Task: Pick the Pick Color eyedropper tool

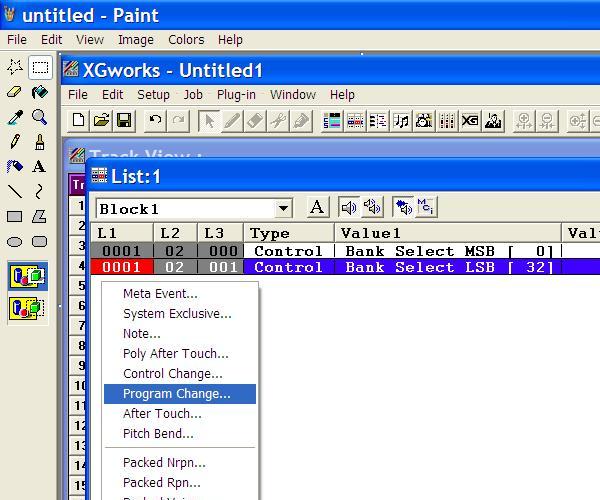Action: point(15,117)
